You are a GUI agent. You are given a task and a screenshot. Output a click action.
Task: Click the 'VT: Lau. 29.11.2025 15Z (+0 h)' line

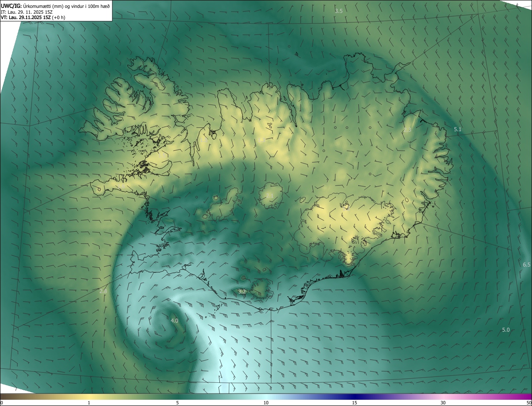click(x=33, y=17)
